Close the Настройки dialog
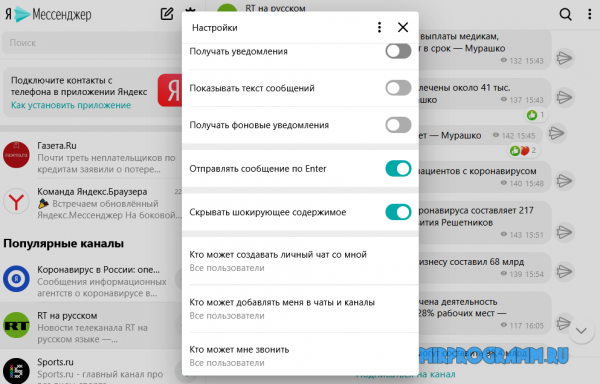The width and height of the screenshot is (600, 384). pyautogui.click(x=403, y=27)
